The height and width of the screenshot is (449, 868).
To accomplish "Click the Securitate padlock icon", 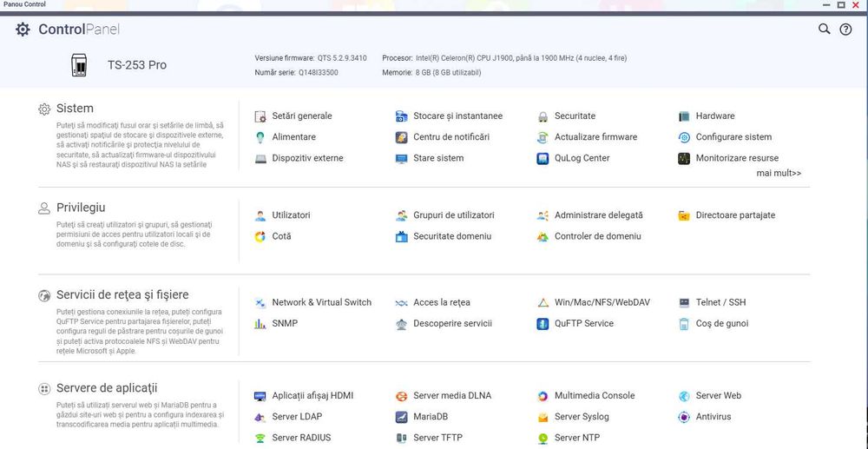I will [x=542, y=116].
